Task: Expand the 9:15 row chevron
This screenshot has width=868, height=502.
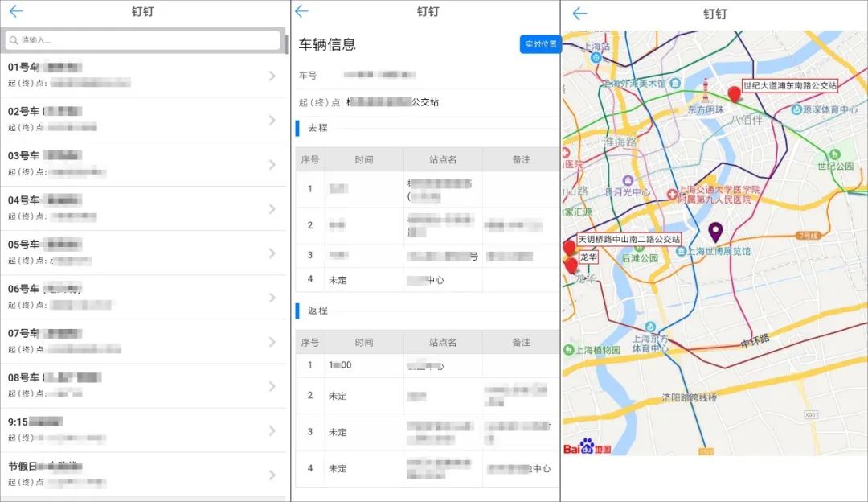Action: 272,430
